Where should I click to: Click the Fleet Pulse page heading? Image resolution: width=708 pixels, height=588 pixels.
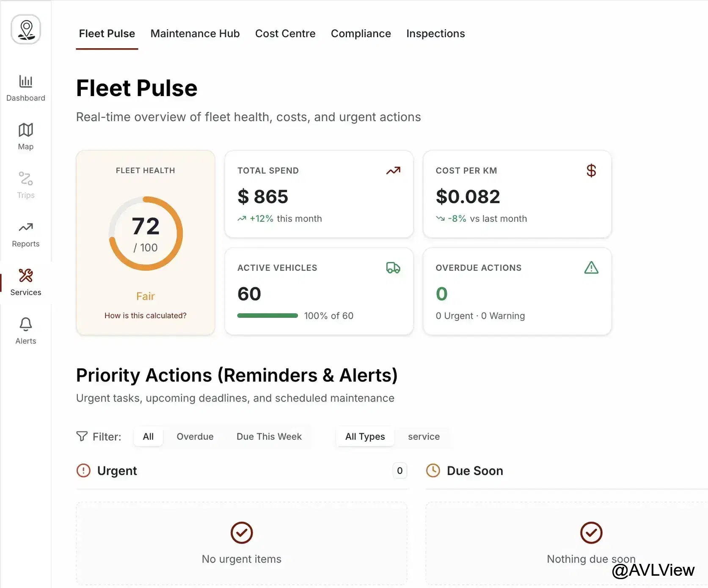[137, 88]
